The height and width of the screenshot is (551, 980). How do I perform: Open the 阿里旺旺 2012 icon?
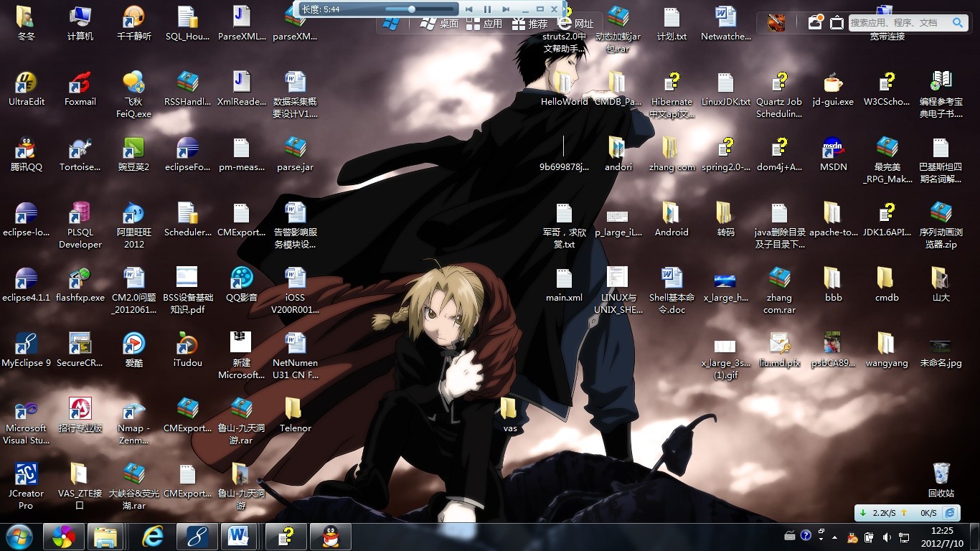(x=134, y=225)
